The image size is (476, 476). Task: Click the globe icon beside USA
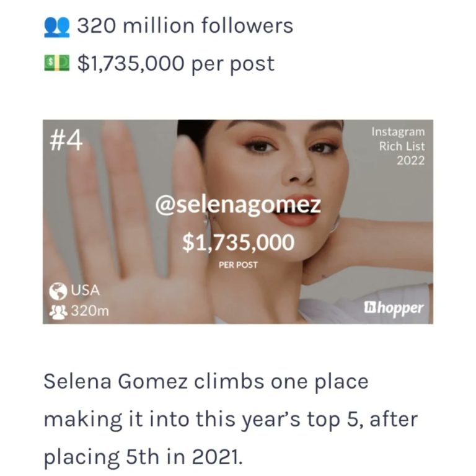point(58,290)
